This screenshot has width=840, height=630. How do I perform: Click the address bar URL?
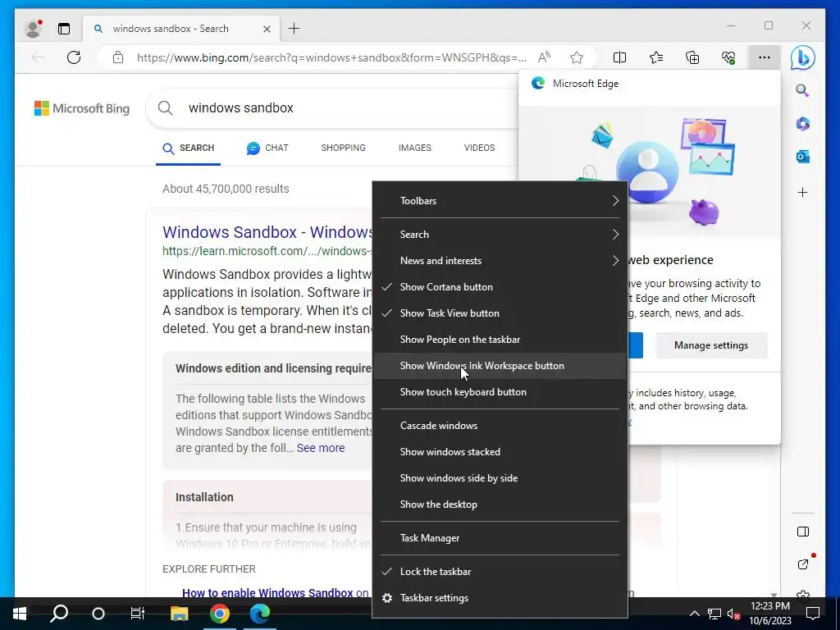tap(331, 57)
